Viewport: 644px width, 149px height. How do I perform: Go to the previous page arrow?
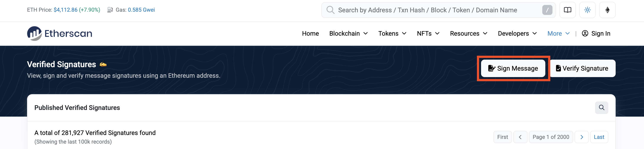(x=520, y=137)
